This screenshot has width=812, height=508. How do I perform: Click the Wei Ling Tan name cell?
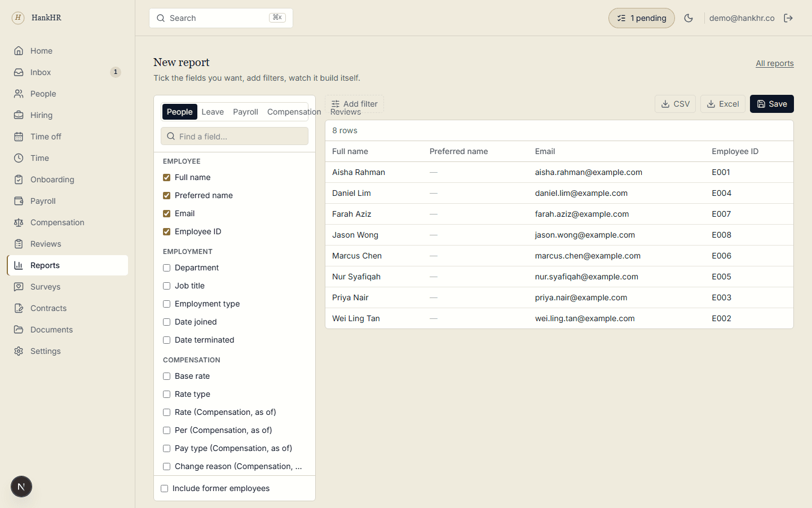[x=356, y=318]
